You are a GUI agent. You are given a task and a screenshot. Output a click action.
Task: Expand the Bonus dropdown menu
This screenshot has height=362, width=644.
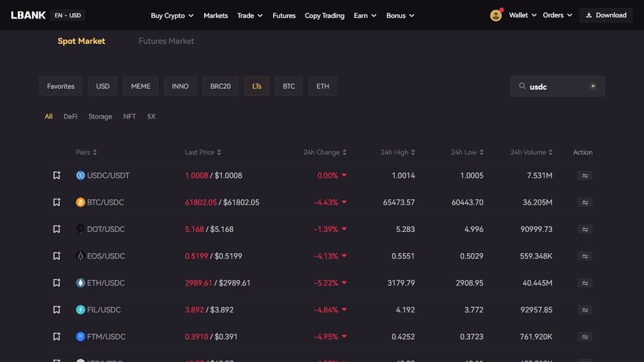coord(400,15)
